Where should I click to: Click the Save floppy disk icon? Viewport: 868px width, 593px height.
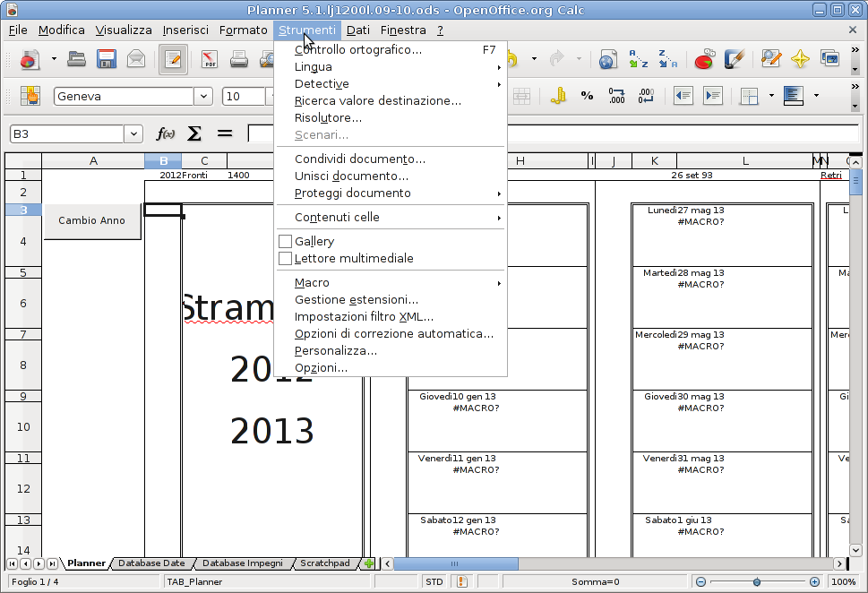click(107, 59)
